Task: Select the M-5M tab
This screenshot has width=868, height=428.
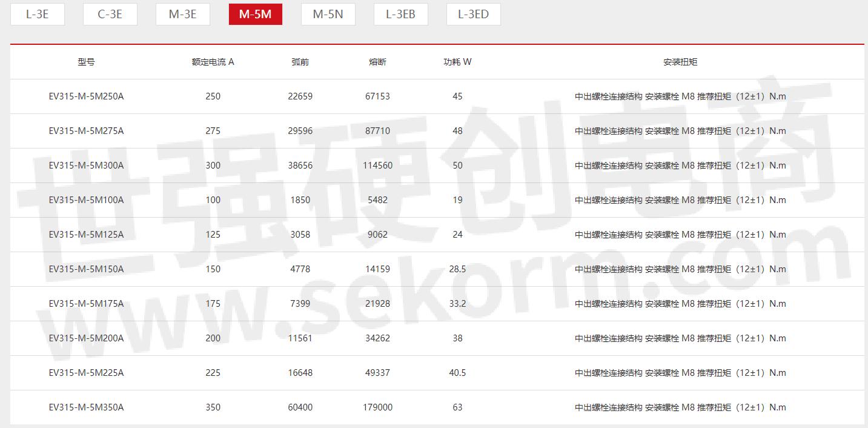Action: click(255, 14)
